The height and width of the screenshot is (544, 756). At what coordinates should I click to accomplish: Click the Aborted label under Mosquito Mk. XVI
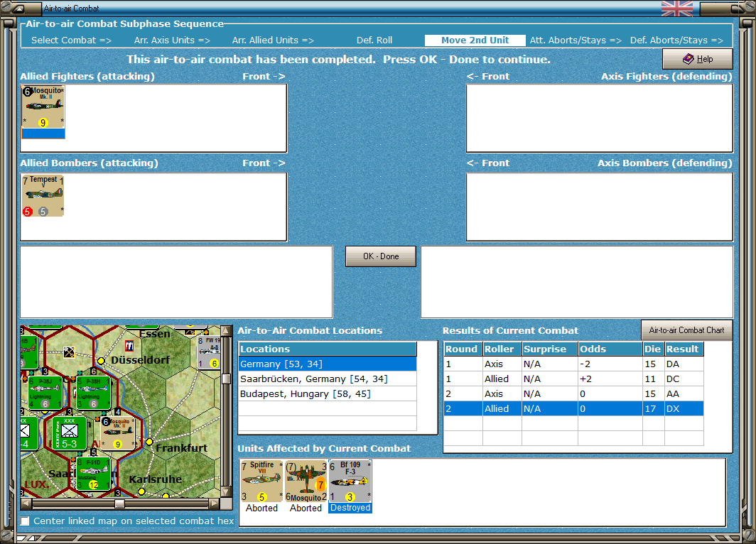tap(306, 508)
